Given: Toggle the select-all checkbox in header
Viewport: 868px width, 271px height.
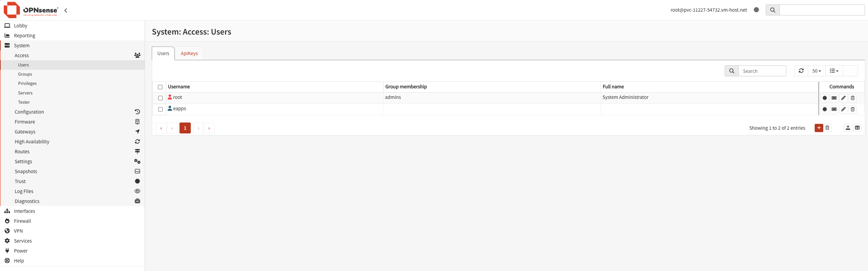Looking at the screenshot, I should click(x=160, y=87).
